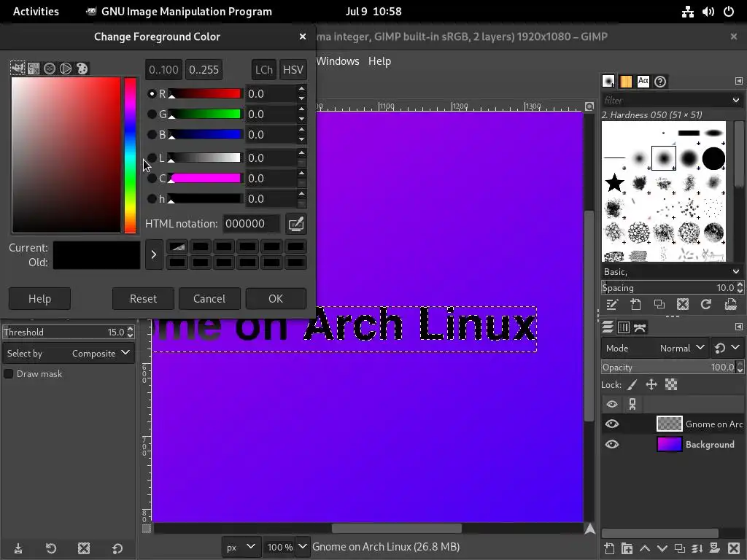Delete the selected brush

(x=683, y=304)
